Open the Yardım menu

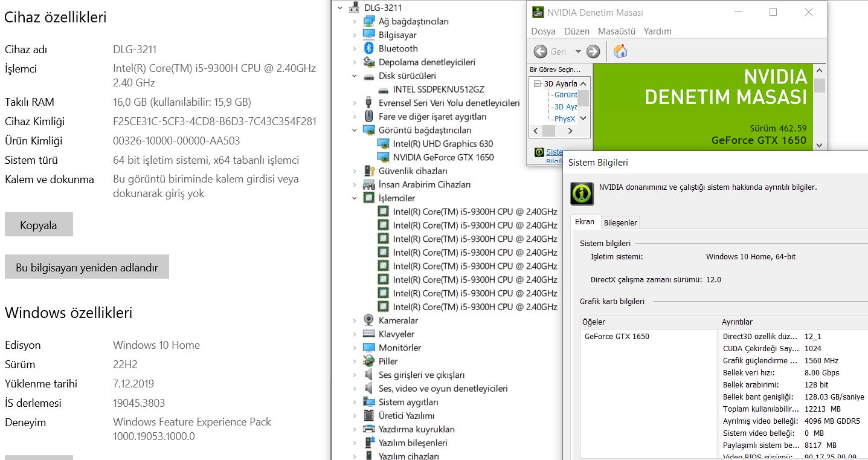point(658,31)
